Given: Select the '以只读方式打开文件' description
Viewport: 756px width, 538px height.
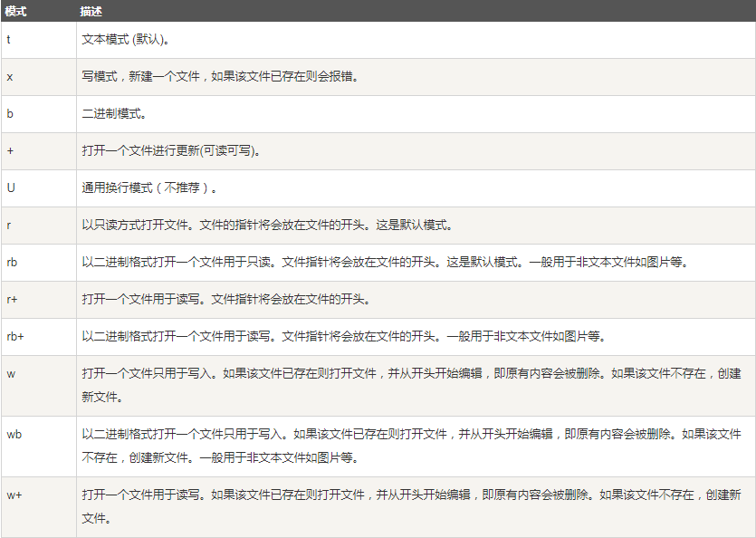Looking at the screenshot, I should (x=267, y=226).
